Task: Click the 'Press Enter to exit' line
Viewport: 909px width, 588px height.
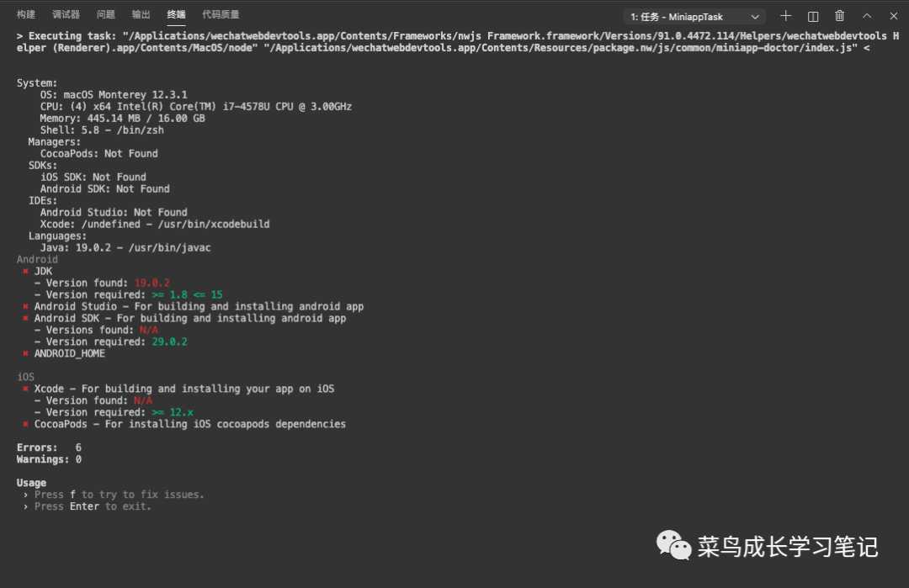Action: (88, 506)
